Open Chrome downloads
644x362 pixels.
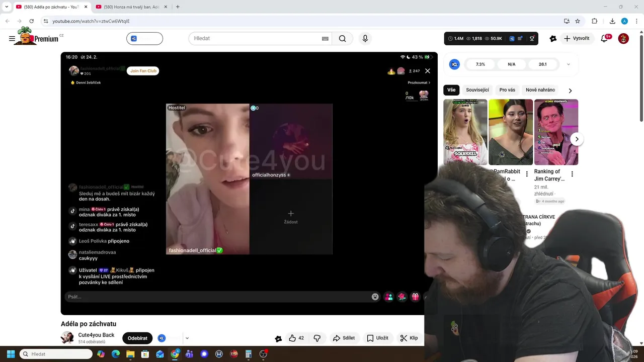tap(612, 21)
